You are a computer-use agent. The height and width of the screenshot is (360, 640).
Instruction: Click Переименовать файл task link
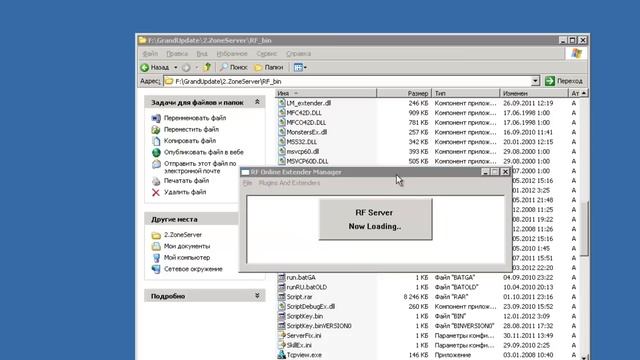(x=195, y=118)
